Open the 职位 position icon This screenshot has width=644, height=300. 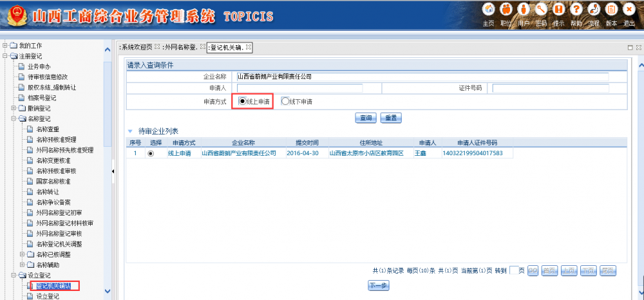click(506, 10)
